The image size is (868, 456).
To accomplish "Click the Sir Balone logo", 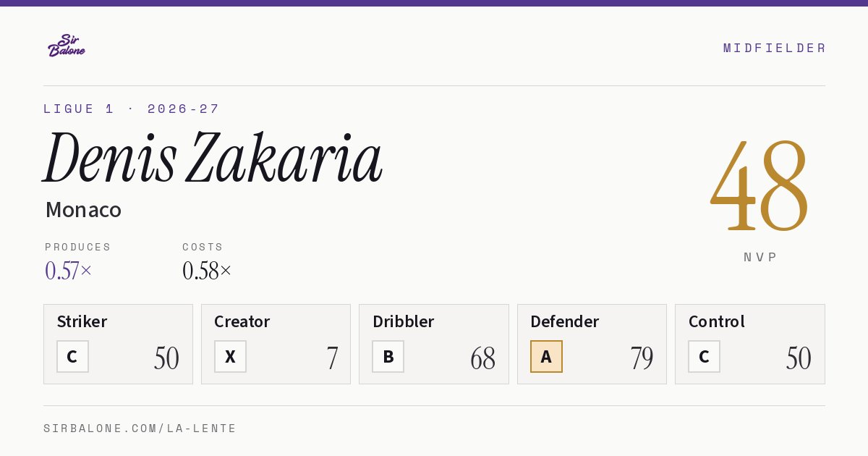I will (x=67, y=45).
